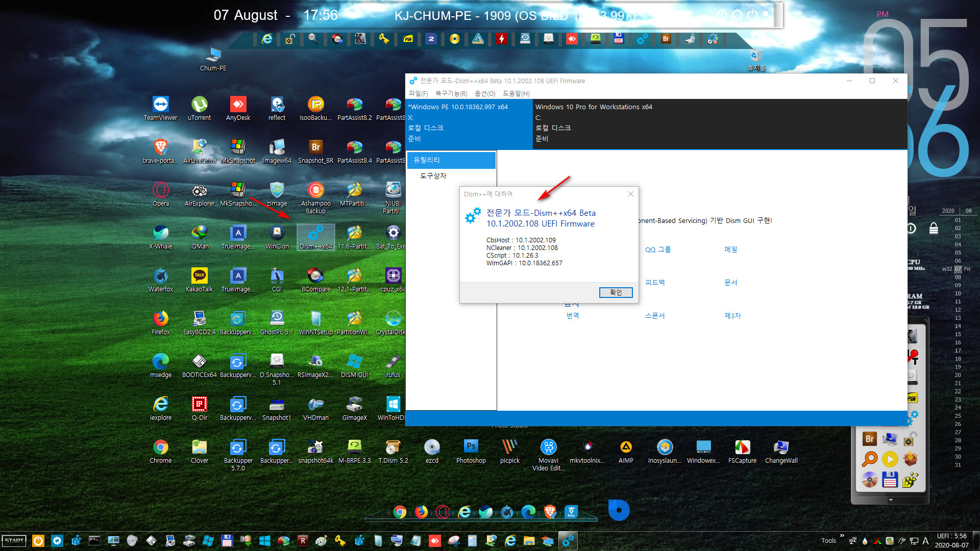This screenshot has height=551, width=980.
Task: Close the Dism++ about dialog
Action: (630, 194)
